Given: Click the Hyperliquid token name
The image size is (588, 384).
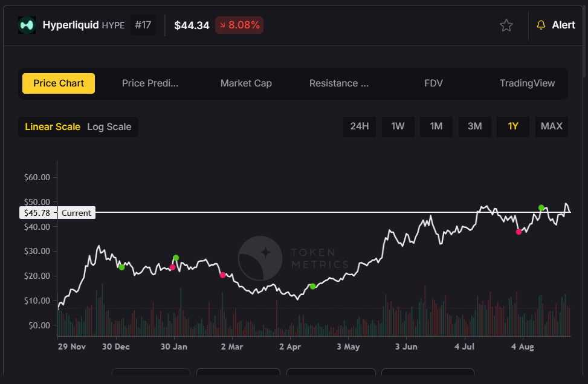Looking at the screenshot, I should pyautogui.click(x=71, y=25).
